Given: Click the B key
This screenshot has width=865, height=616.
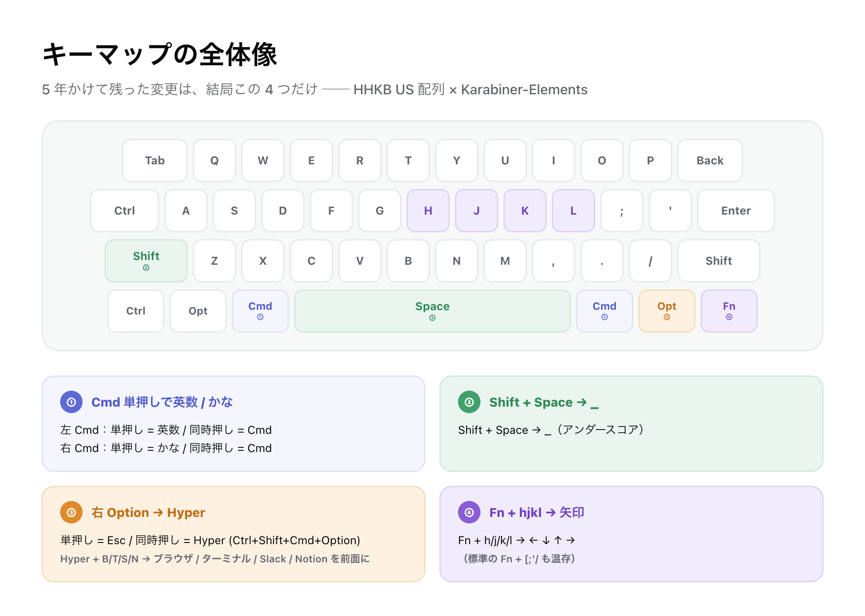Looking at the screenshot, I should click(x=408, y=261).
